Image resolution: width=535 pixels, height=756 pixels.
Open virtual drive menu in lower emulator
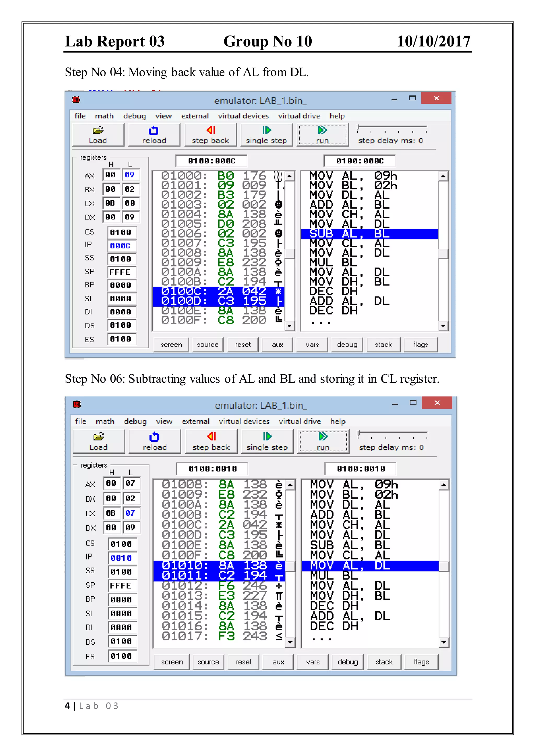[x=300, y=421]
